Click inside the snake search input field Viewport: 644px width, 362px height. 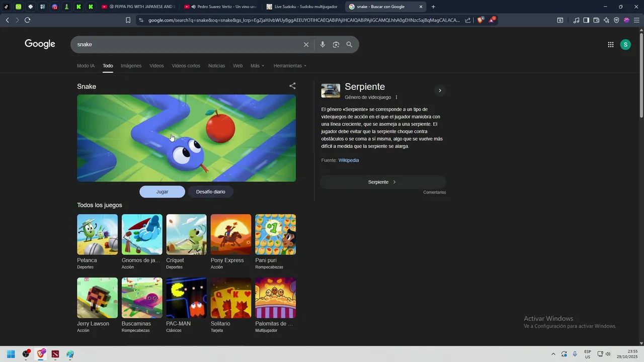(x=186, y=45)
